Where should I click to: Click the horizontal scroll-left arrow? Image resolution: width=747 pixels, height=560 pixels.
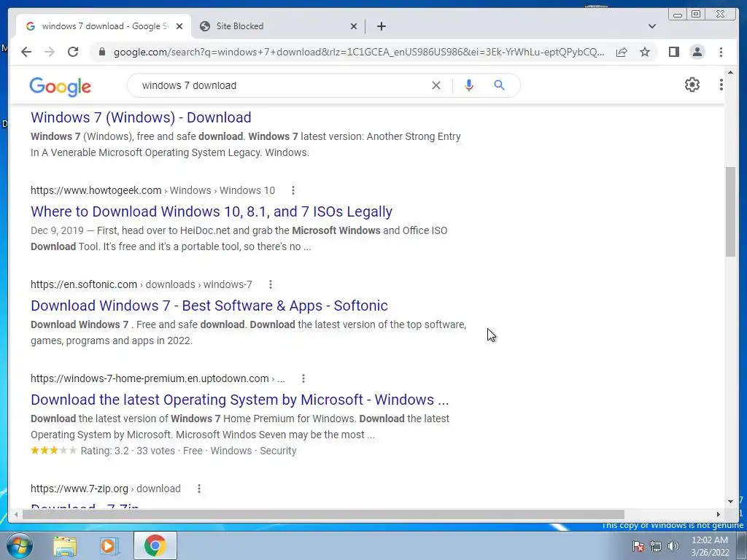pyautogui.click(x=16, y=514)
